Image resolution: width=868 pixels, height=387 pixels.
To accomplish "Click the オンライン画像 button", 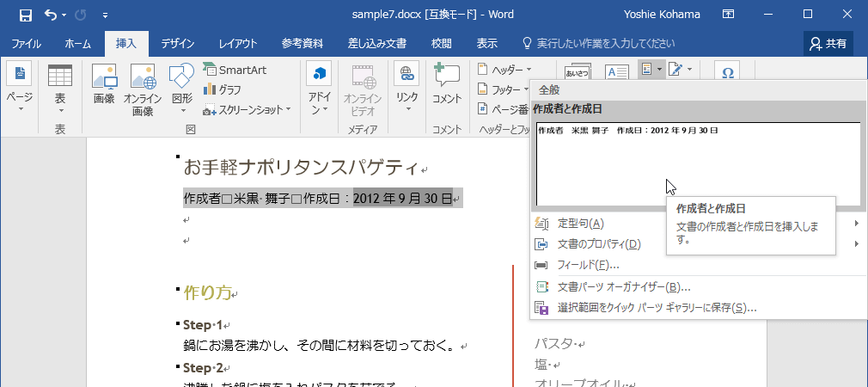I will [x=143, y=89].
